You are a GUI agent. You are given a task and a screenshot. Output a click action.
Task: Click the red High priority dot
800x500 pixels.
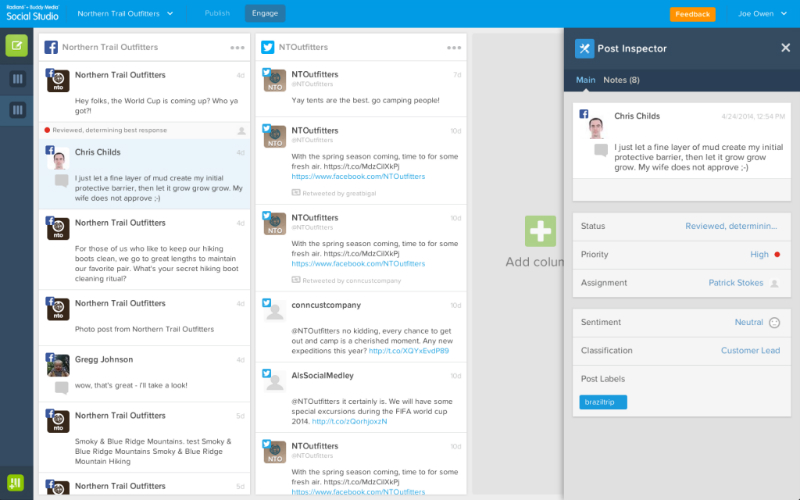pyautogui.click(x=777, y=254)
